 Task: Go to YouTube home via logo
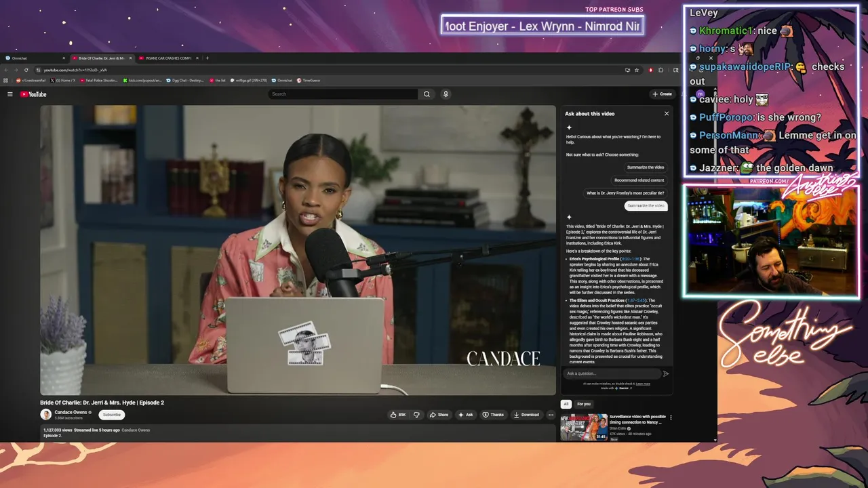[33, 94]
